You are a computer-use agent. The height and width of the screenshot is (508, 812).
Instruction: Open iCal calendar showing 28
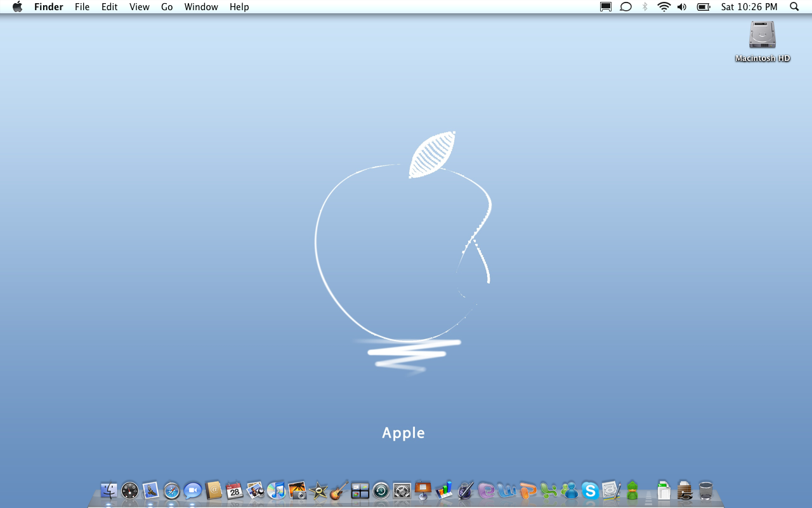coord(235,490)
